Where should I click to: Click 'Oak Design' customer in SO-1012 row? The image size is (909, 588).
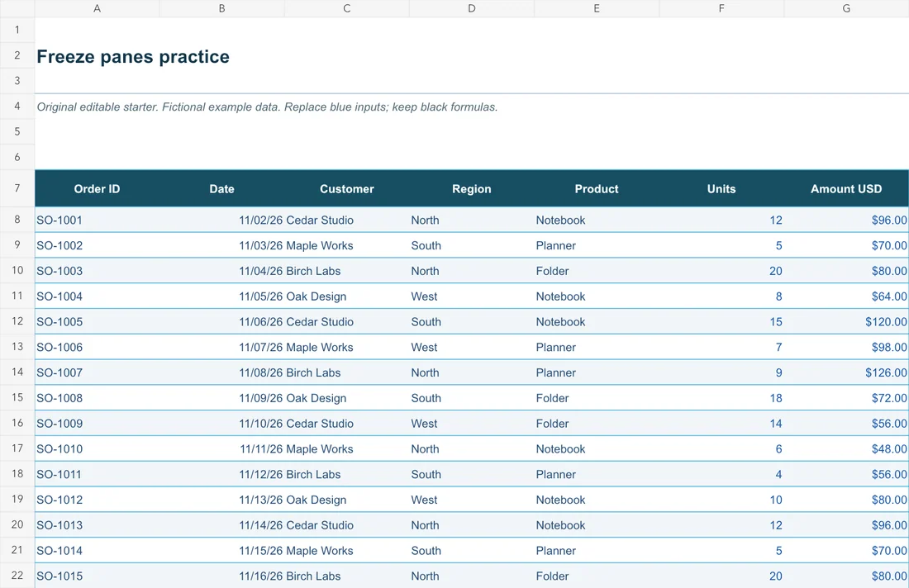tap(347, 500)
